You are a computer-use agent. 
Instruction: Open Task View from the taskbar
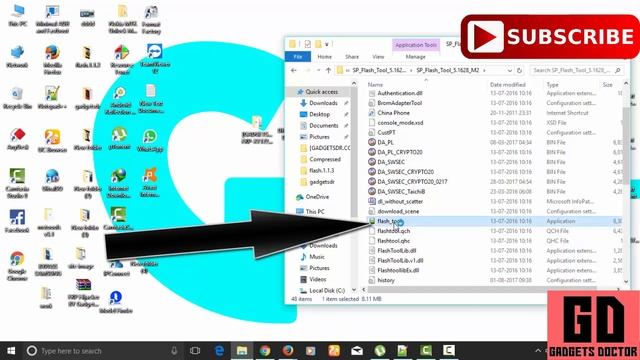(195, 351)
